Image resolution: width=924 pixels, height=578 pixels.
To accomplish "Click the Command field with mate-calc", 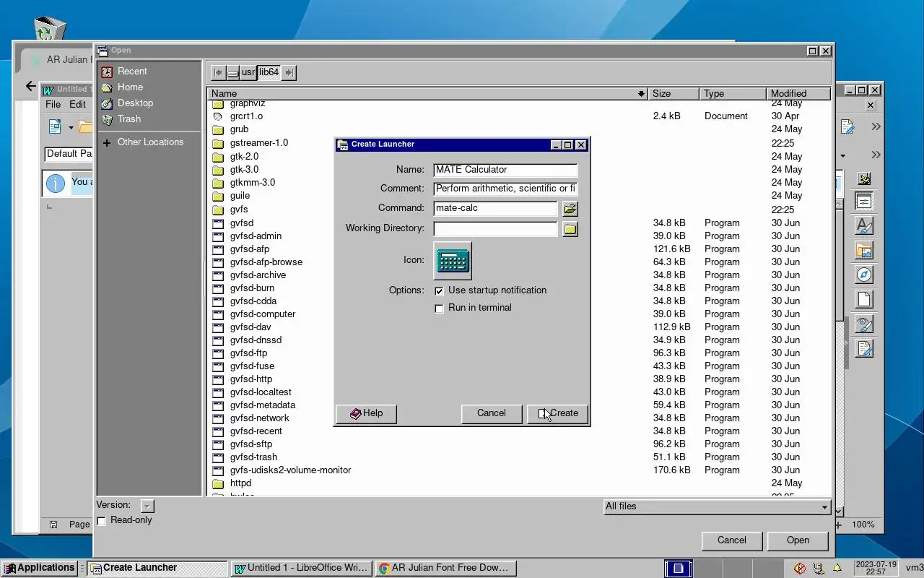I will point(495,208).
